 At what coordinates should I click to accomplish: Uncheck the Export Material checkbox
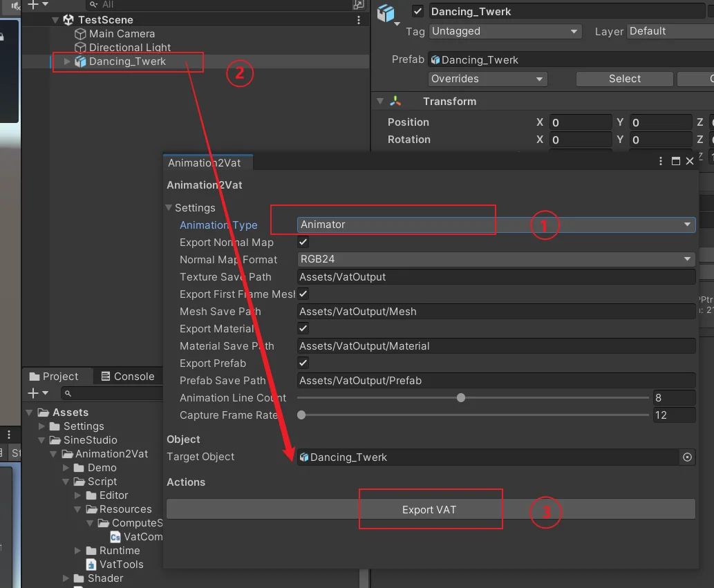coord(303,328)
